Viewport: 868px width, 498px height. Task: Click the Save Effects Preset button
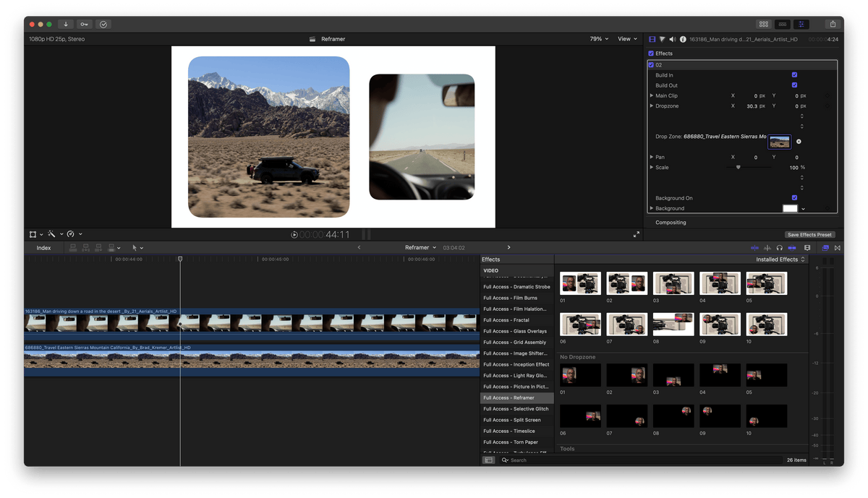[810, 234]
